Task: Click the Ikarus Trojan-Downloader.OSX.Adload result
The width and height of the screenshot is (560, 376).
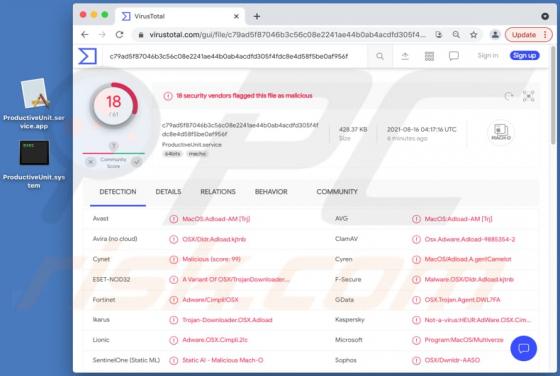Action: point(227,320)
